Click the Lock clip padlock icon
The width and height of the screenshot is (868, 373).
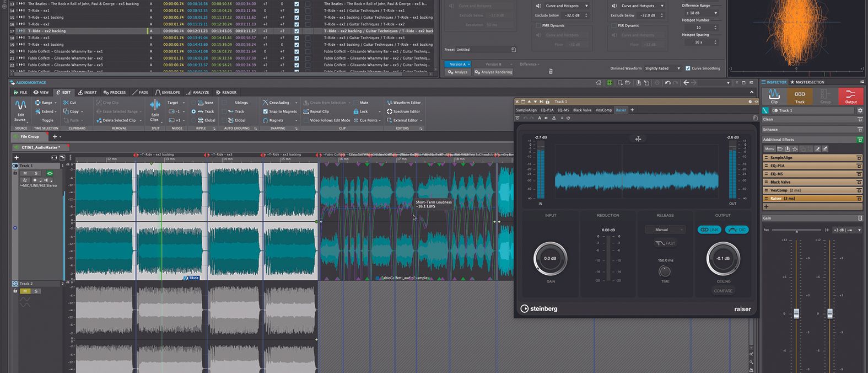(x=356, y=111)
